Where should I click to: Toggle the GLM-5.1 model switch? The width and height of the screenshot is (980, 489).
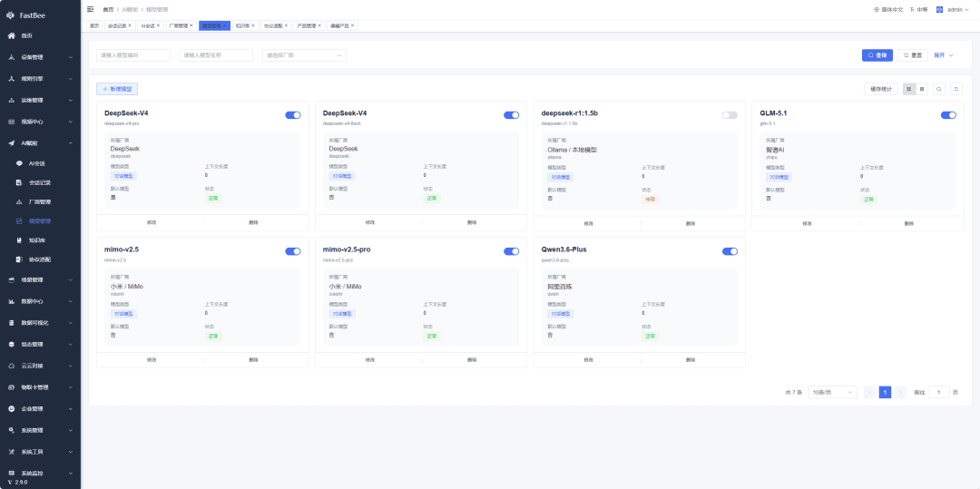948,115
